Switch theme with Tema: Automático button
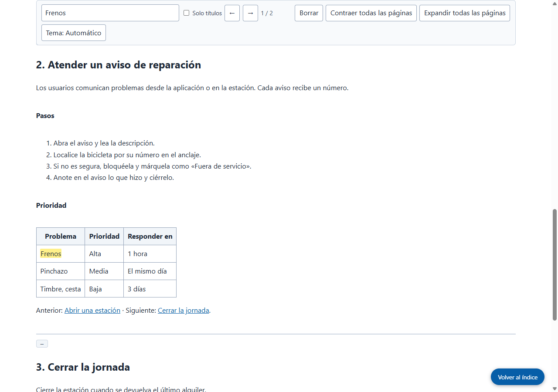This screenshot has width=558, height=392. [74, 33]
